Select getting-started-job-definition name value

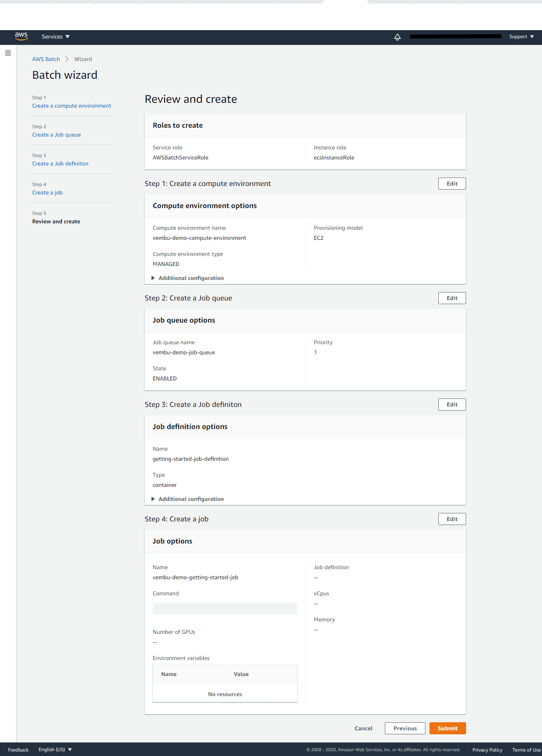click(x=190, y=459)
